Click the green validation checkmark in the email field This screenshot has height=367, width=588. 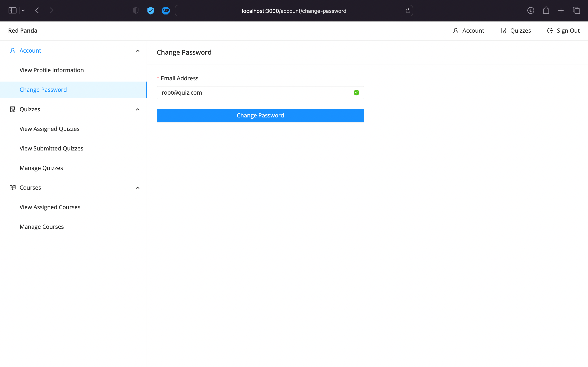pos(356,93)
